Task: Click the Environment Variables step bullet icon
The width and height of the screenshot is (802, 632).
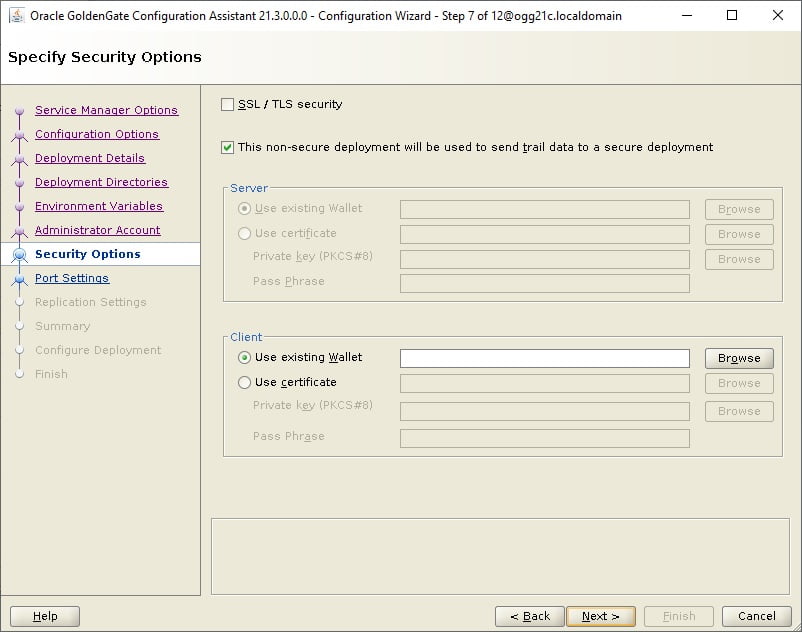Action: pos(19,207)
